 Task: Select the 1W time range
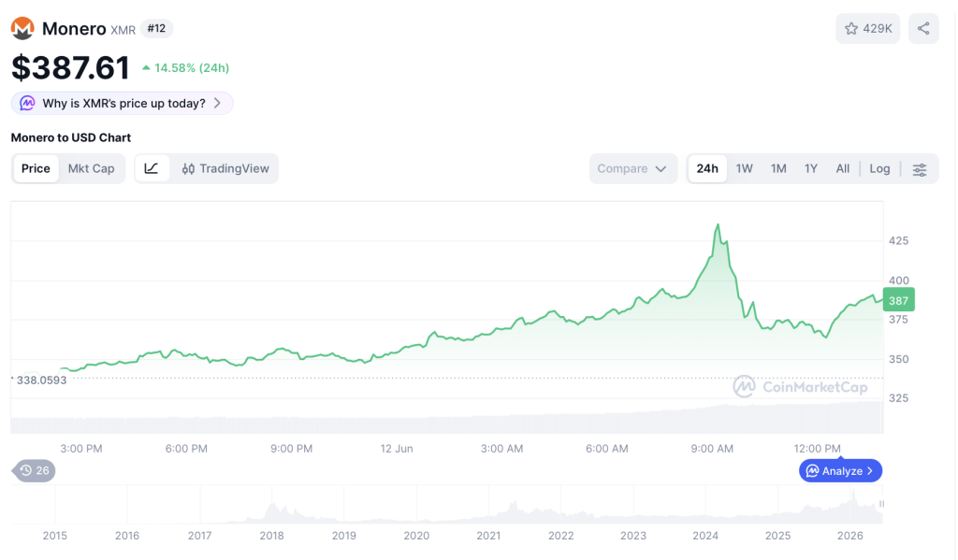pyautogui.click(x=744, y=168)
